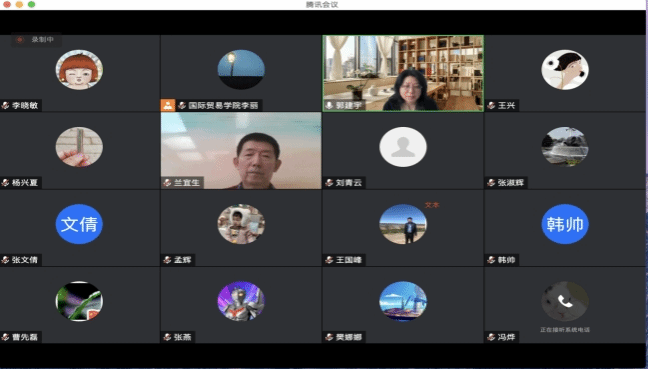The width and height of the screenshot is (648, 369).
Task: Click the recording indicator icon
Action: [19, 40]
